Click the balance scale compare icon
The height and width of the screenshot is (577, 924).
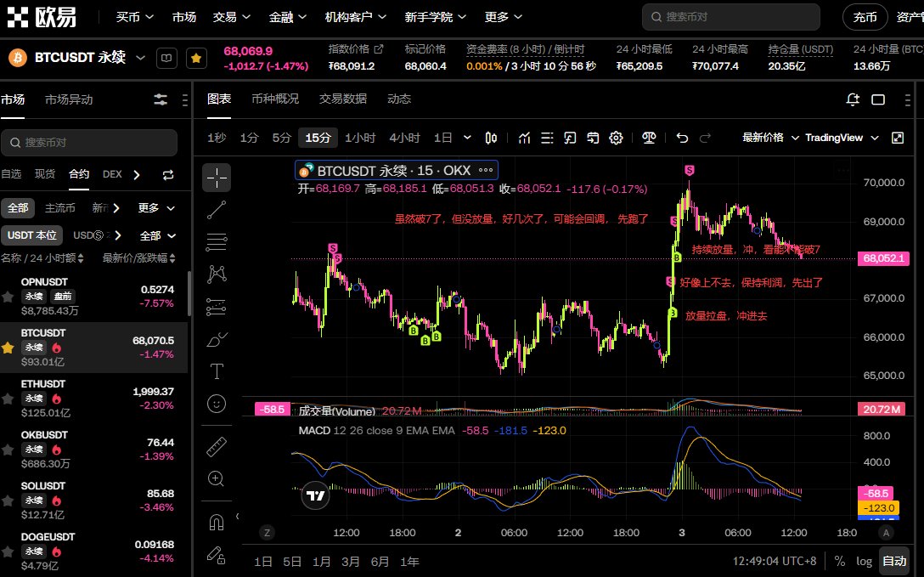649,138
